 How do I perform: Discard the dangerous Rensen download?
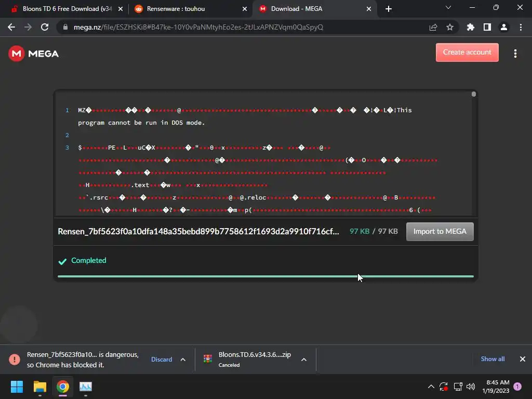[x=162, y=360]
